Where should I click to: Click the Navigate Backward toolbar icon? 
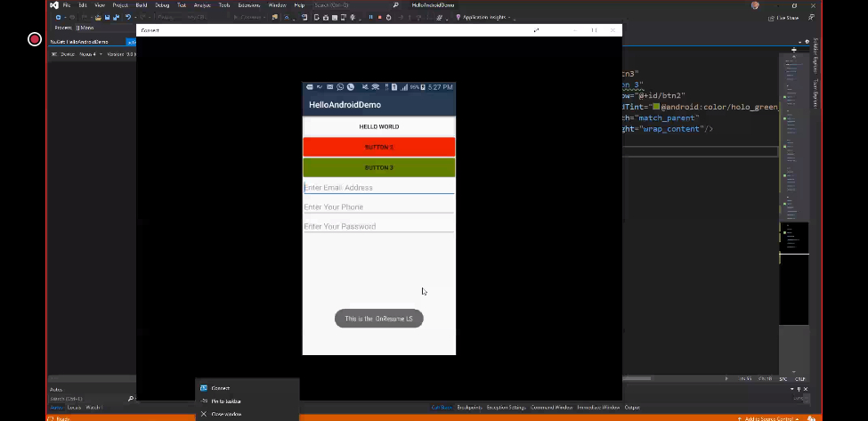(58, 17)
